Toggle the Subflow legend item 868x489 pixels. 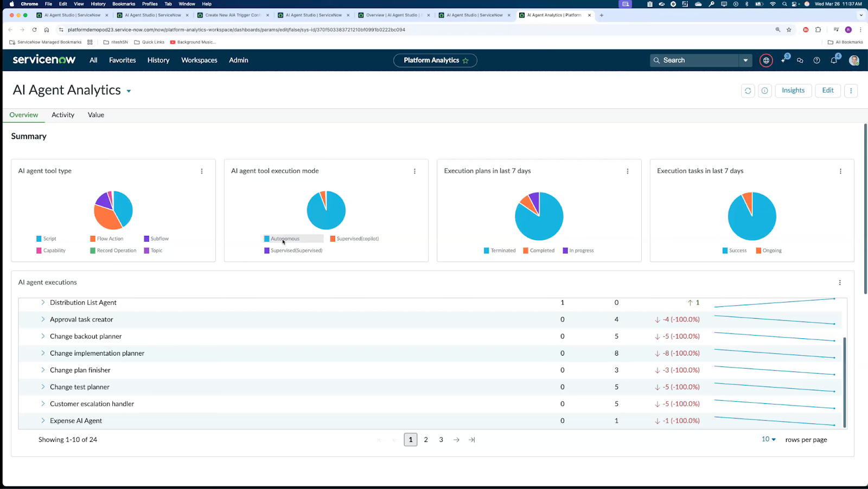tap(156, 239)
